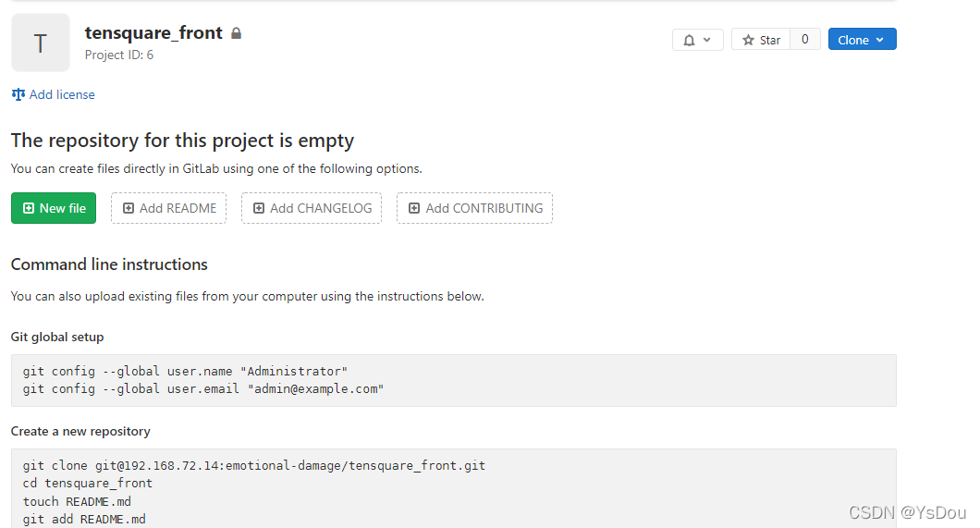Image resolution: width=980 pixels, height=528 pixels.
Task: Click the Add CHANGELOG button
Action: click(x=312, y=208)
